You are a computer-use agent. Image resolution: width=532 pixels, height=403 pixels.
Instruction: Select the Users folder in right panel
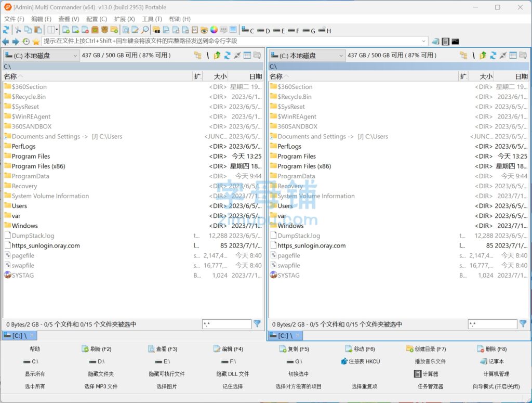[x=398, y=206]
